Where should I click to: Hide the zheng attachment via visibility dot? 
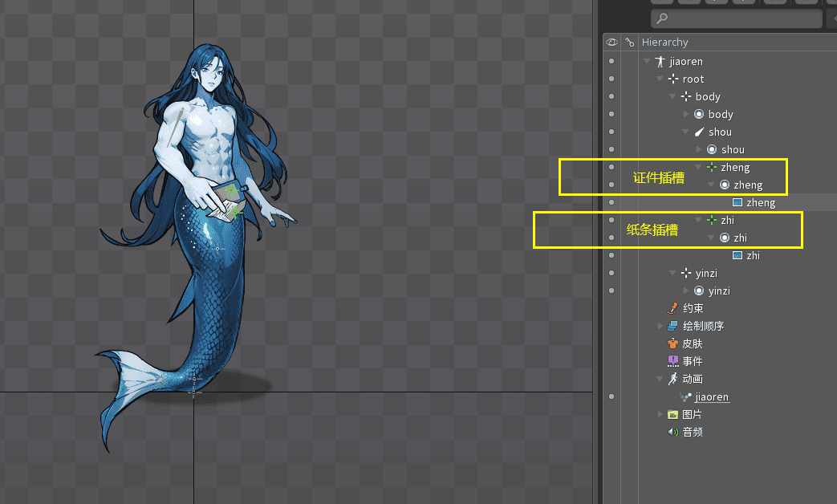611,202
